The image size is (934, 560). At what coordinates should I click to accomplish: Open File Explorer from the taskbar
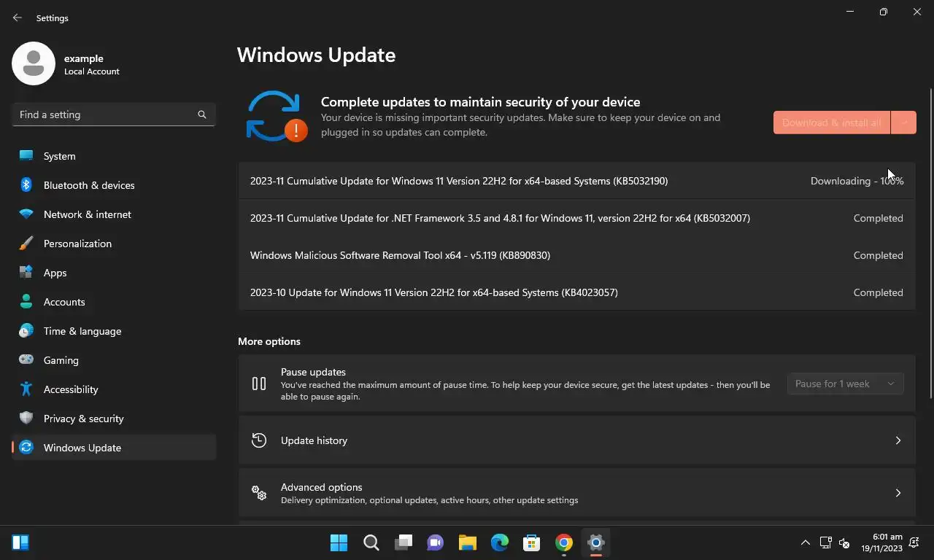(468, 542)
